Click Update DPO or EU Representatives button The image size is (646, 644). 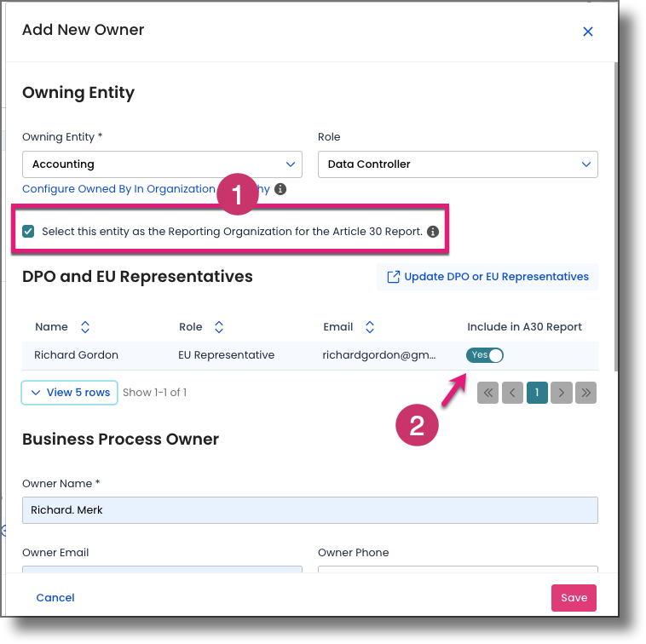point(487,277)
